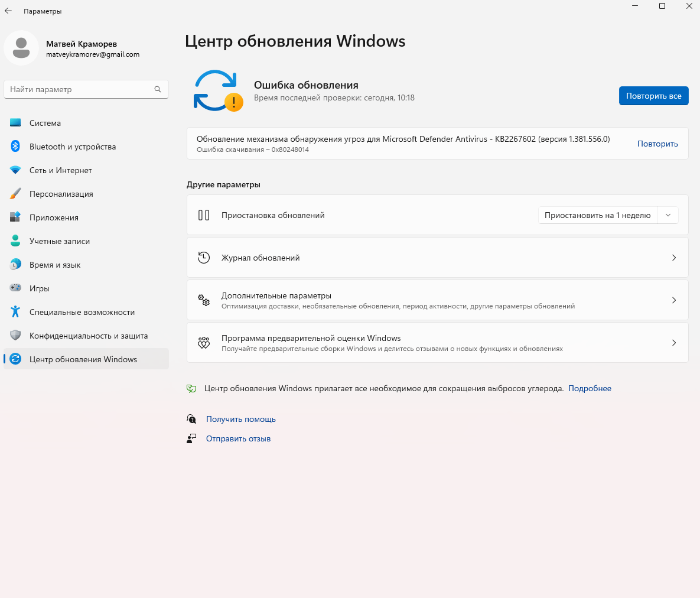Open the Приложения section
Screen dimensions: 700x598
(x=16, y=217)
